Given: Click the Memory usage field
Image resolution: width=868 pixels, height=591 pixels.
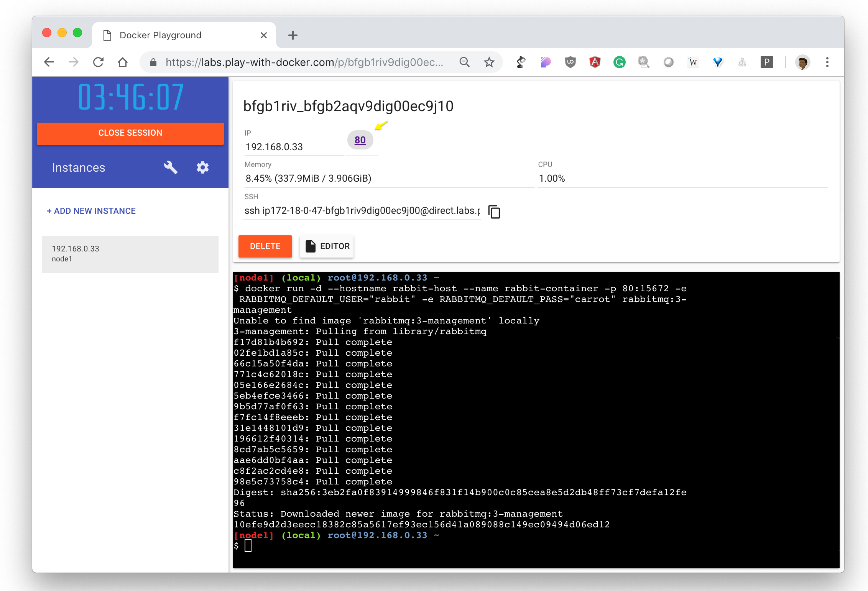Looking at the screenshot, I should pos(389,179).
